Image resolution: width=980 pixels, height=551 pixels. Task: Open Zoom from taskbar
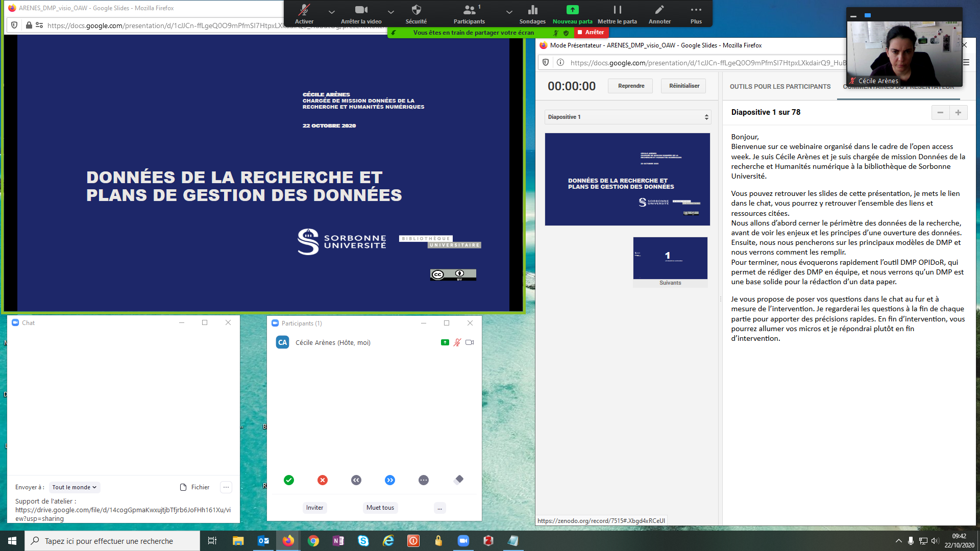tap(463, 541)
